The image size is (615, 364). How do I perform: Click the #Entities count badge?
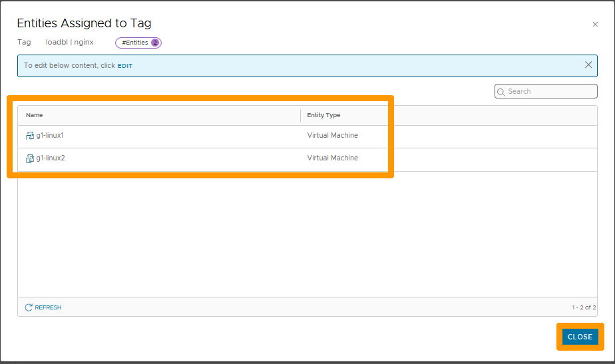(x=138, y=43)
